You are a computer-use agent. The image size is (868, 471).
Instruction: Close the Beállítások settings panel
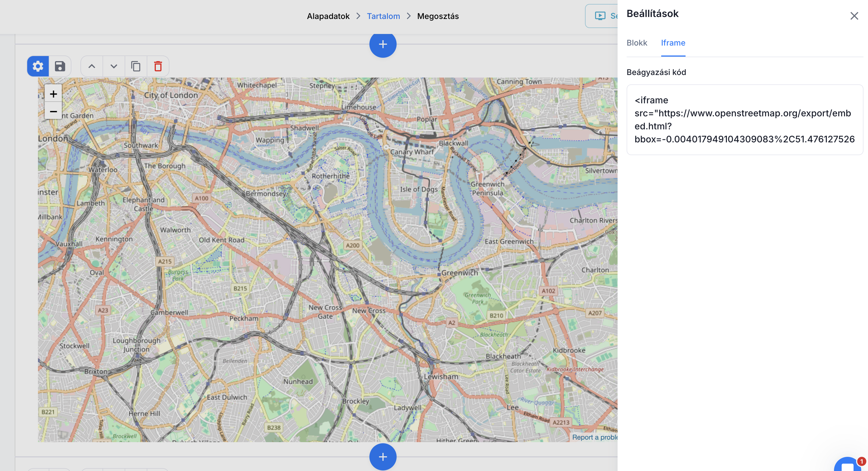point(854,16)
